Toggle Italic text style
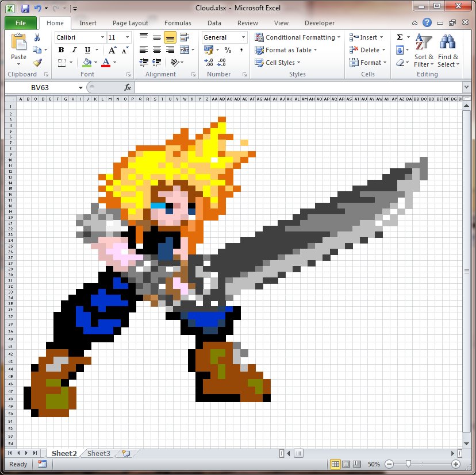The width and height of the screenshot is (476, 475). [x=74, y=50]
